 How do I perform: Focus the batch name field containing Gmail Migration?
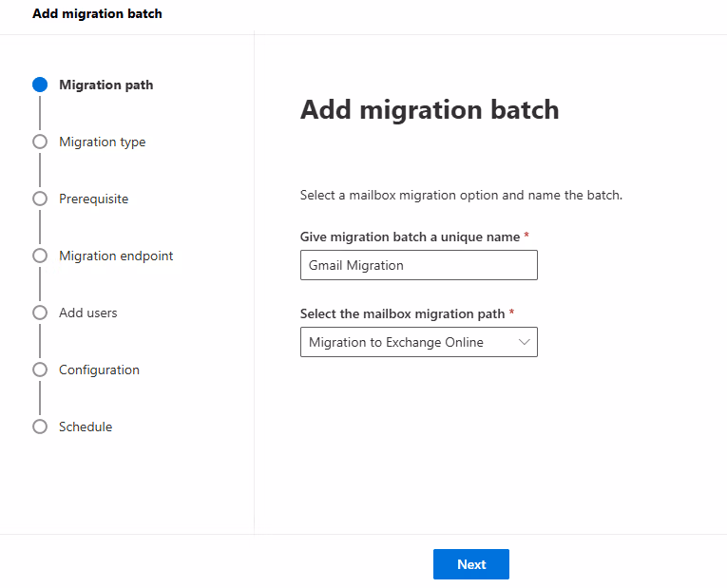418,265
